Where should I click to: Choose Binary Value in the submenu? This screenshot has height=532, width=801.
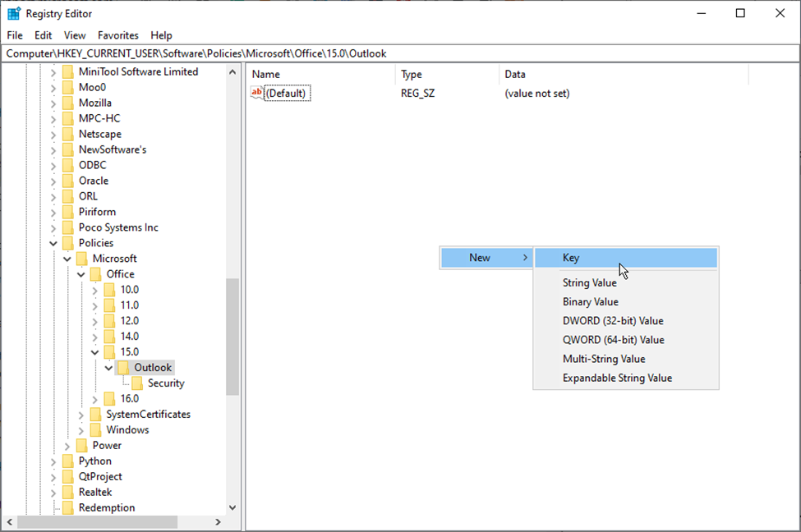point(626,302)
